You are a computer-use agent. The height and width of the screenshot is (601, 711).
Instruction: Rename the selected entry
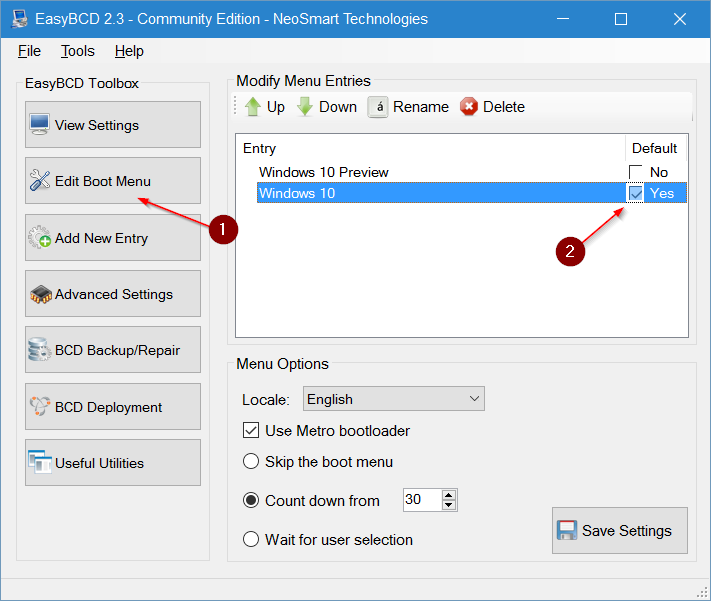coord(408,107)
